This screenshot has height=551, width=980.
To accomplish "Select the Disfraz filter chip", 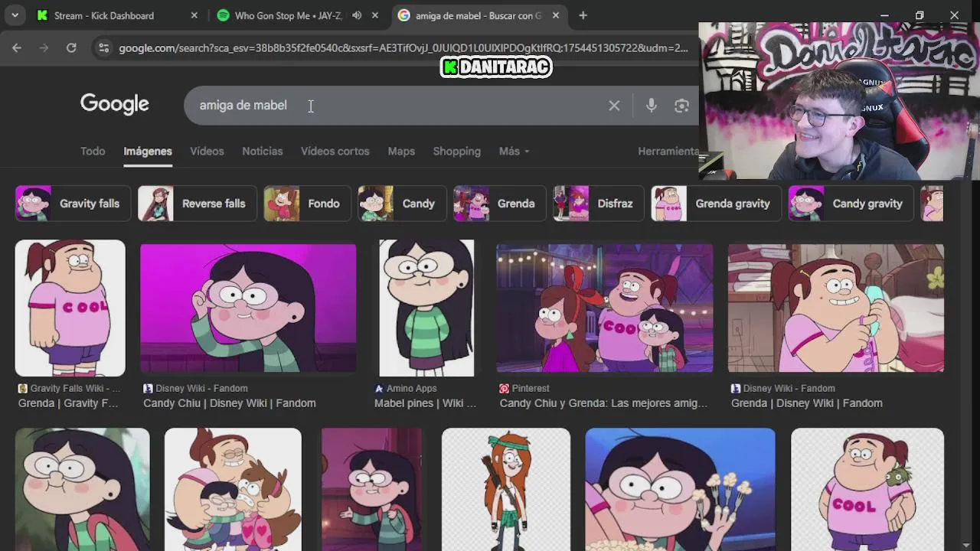I will point(599,204).
